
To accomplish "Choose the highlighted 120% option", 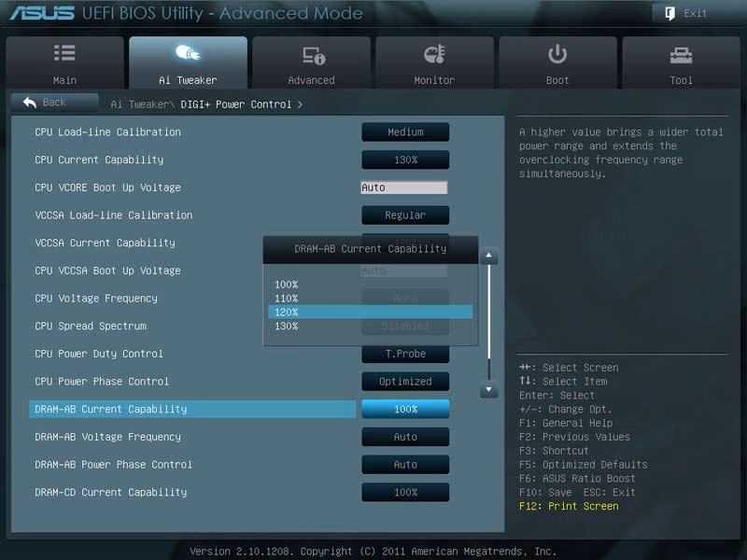I will tap(371, 312).
